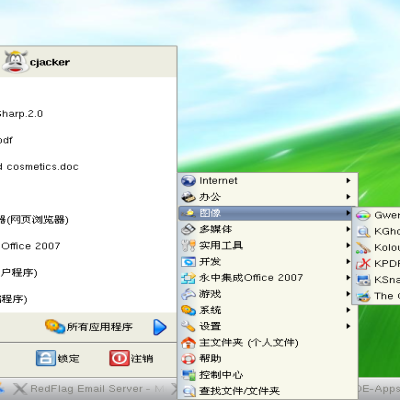Click the 注销 logout power icon
This screenshot has width=400, height=400.
coord(119,358)
